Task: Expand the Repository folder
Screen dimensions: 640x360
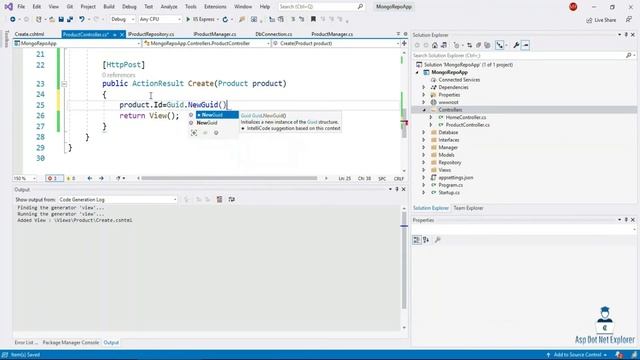Action: click(423, 162)
